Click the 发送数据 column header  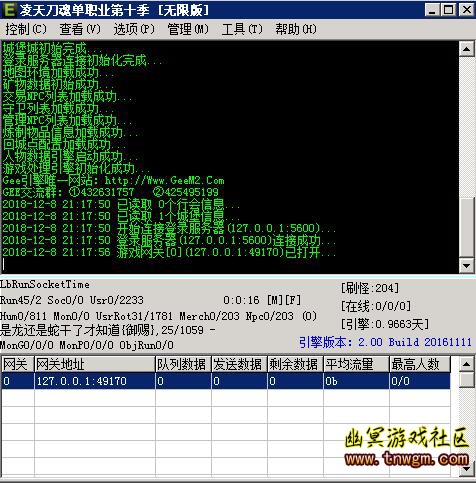point(239,364)
